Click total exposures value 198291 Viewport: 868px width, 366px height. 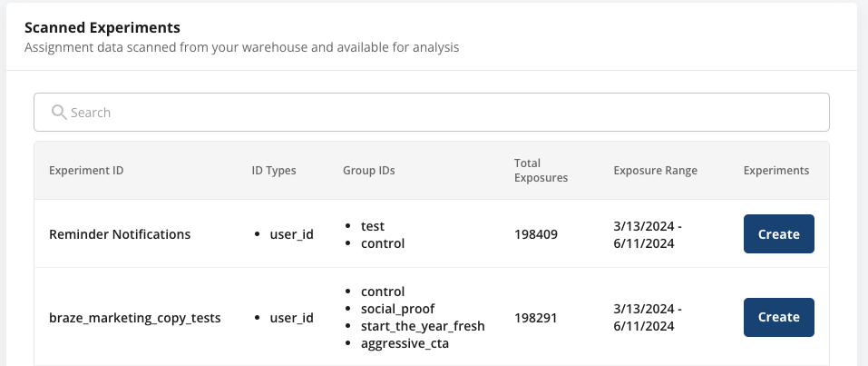tap(536, 318)
